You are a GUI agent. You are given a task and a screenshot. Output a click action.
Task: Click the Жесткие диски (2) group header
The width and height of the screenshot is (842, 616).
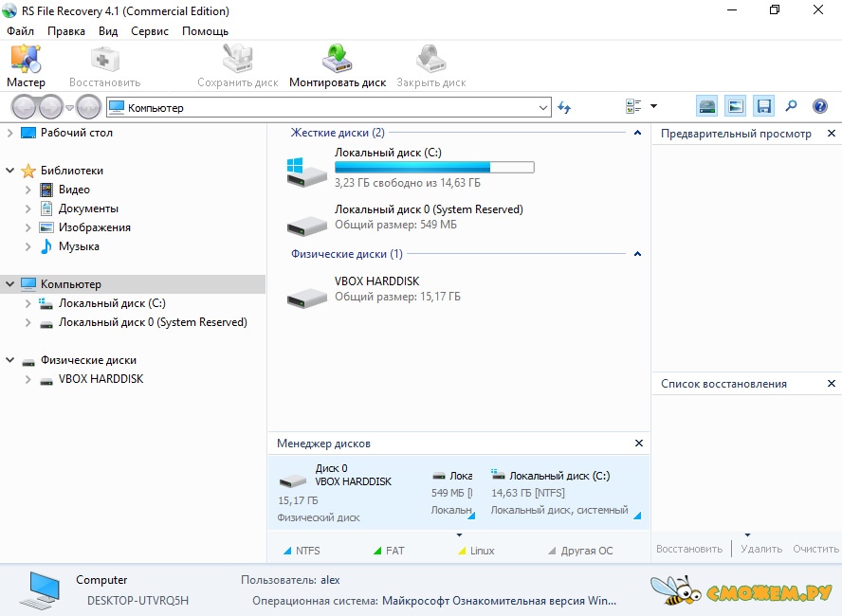click(338, 133)
